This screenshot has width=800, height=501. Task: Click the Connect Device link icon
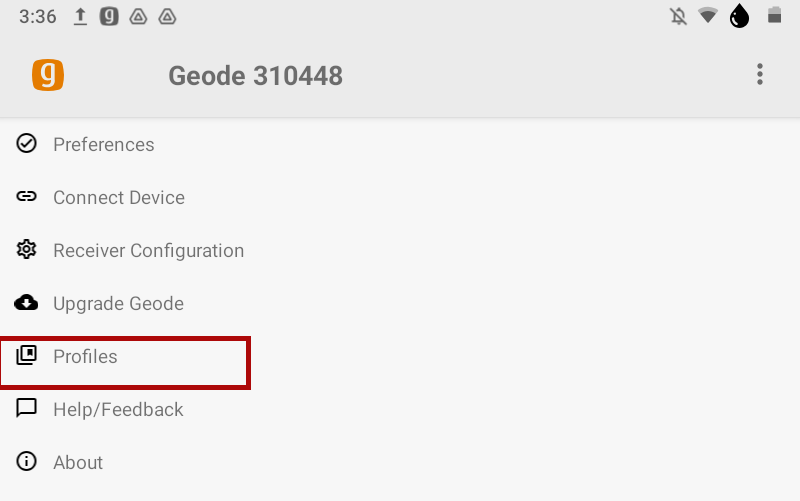tap(27, 197)
